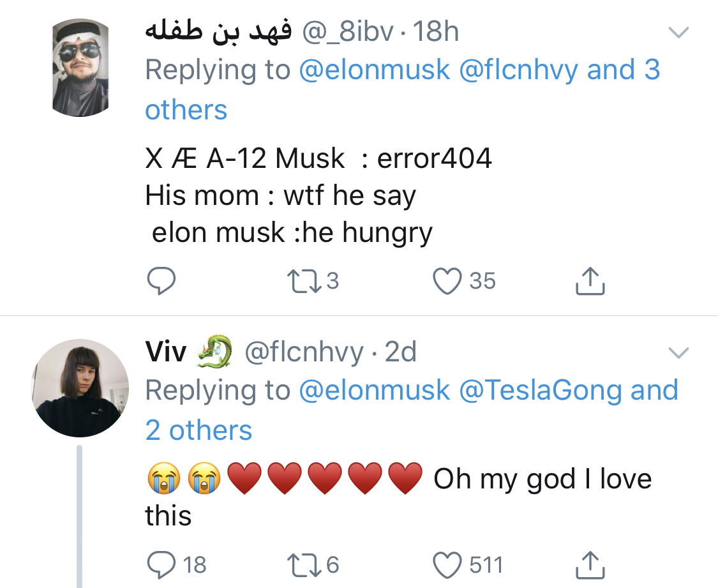Image resolution: width=718 pixels, height=588 pixels.
Task: Open Viv's profile avatar
Action: (80, 388)
